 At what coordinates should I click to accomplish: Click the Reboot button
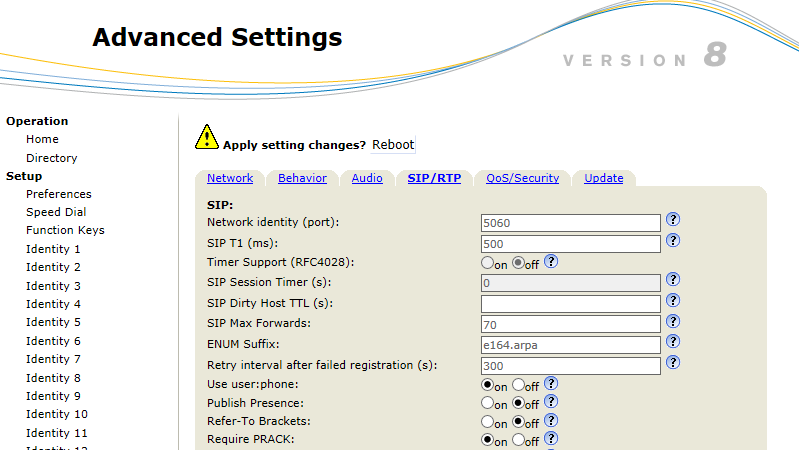(x=392, y=144)
